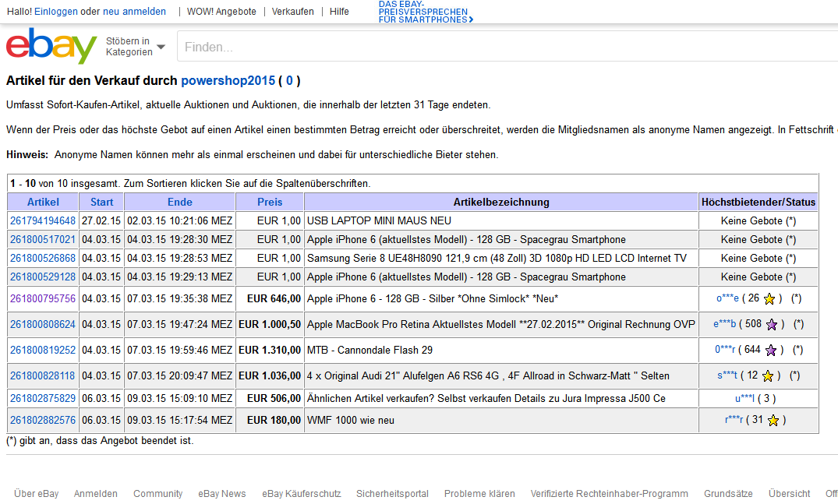Open seller profile powershop2015

click(x=228, y=80)
